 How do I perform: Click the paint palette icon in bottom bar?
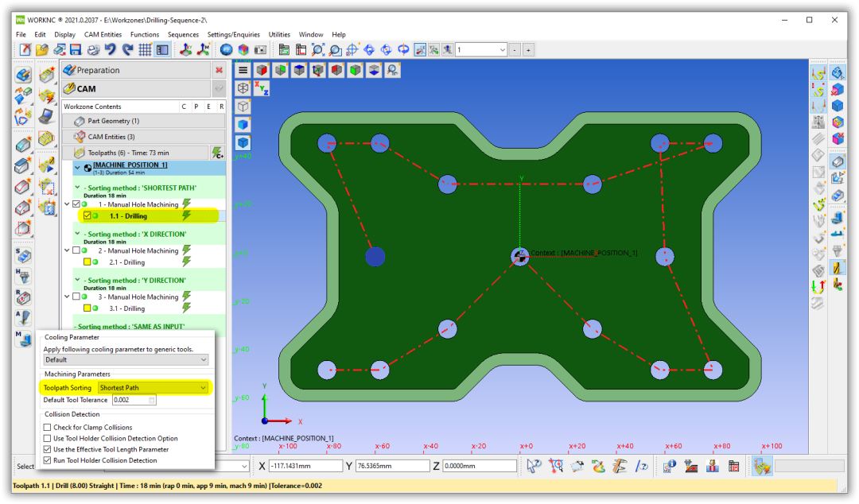[x=598, y=466]
